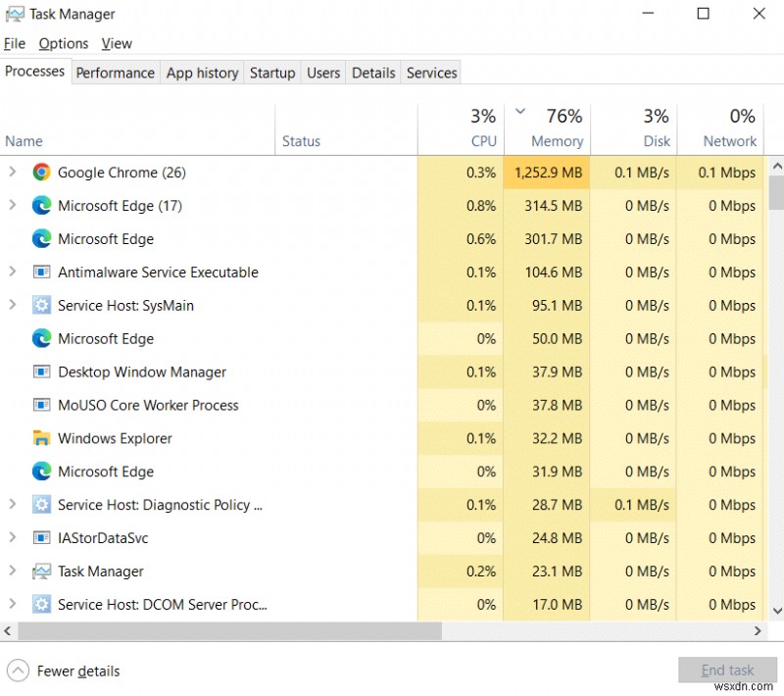The height and width of the screenshot is (696, 784).
Task: Click the Fewer details link
Action: point(78,671)
